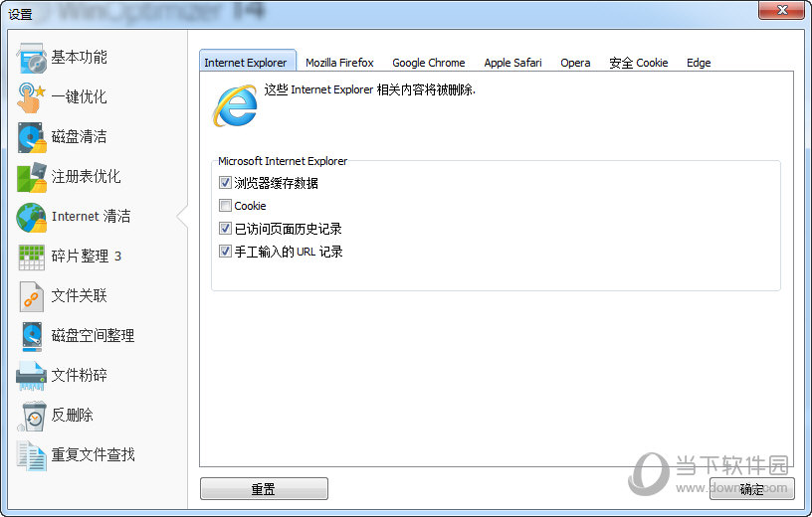Viewport: 812px width, 517px height.
Task: Click the 文件关联 link document icon
Action: (32, 296)
